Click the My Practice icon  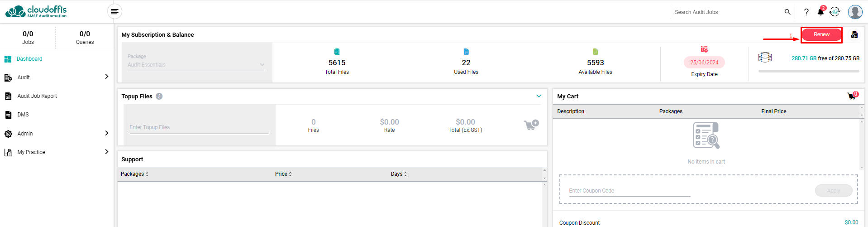click(8, 152)
